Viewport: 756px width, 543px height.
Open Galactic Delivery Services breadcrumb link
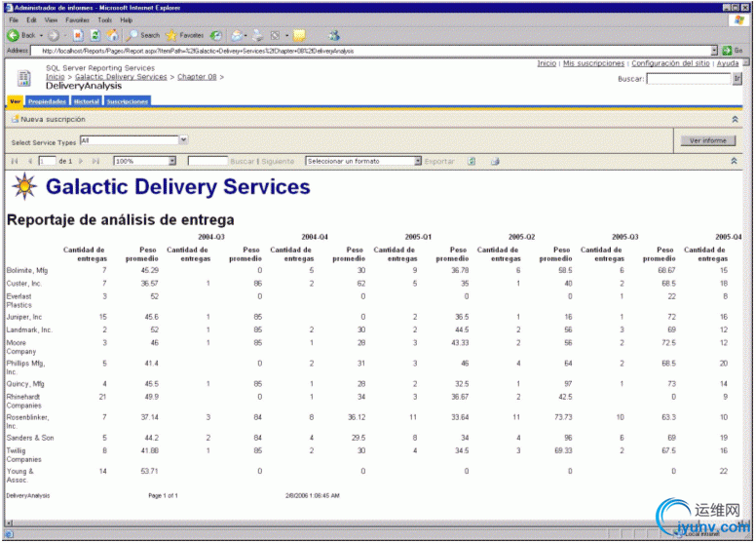tap(121, 77)
